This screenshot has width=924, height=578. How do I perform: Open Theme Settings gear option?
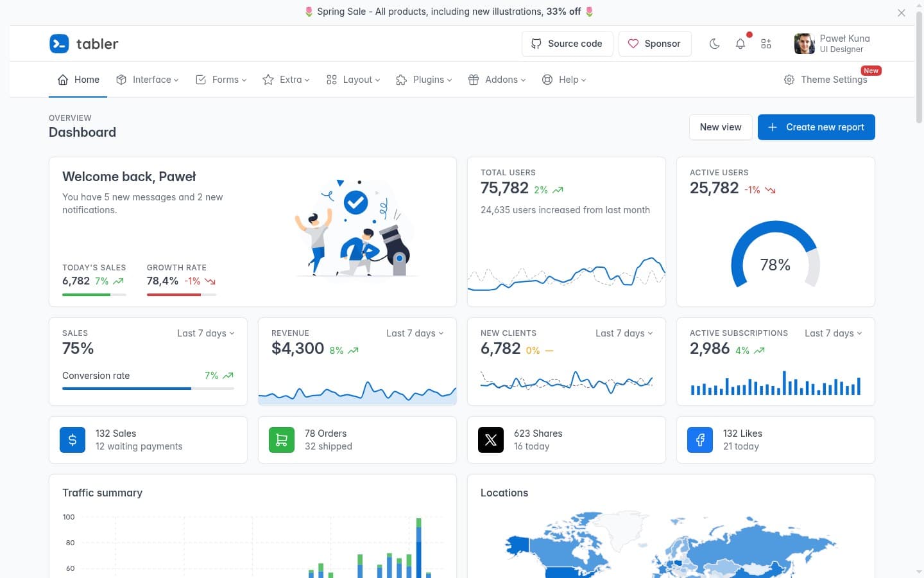[825, 80]
